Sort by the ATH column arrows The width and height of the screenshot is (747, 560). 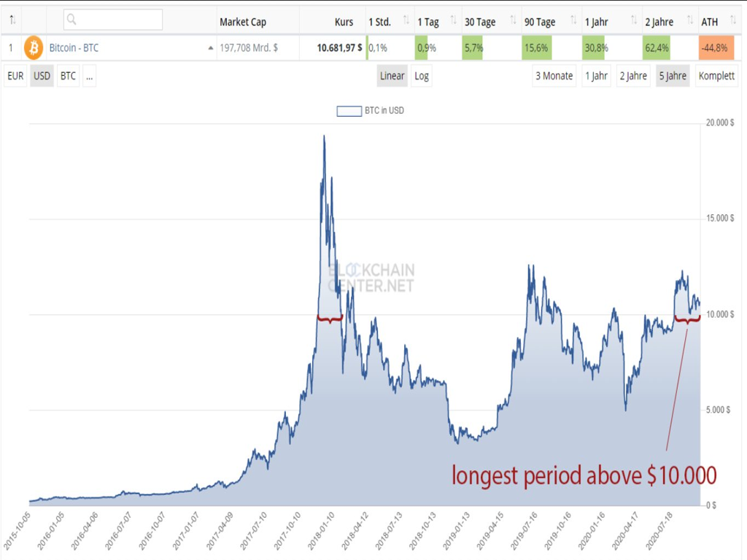click(732, 21)
